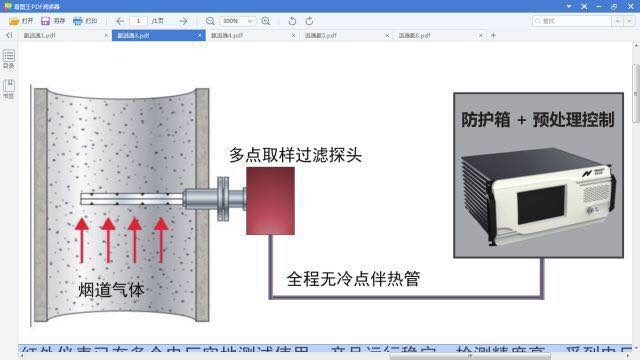Go to previous page with left arrow
This screenshot has height=360, width=640.
120,21
